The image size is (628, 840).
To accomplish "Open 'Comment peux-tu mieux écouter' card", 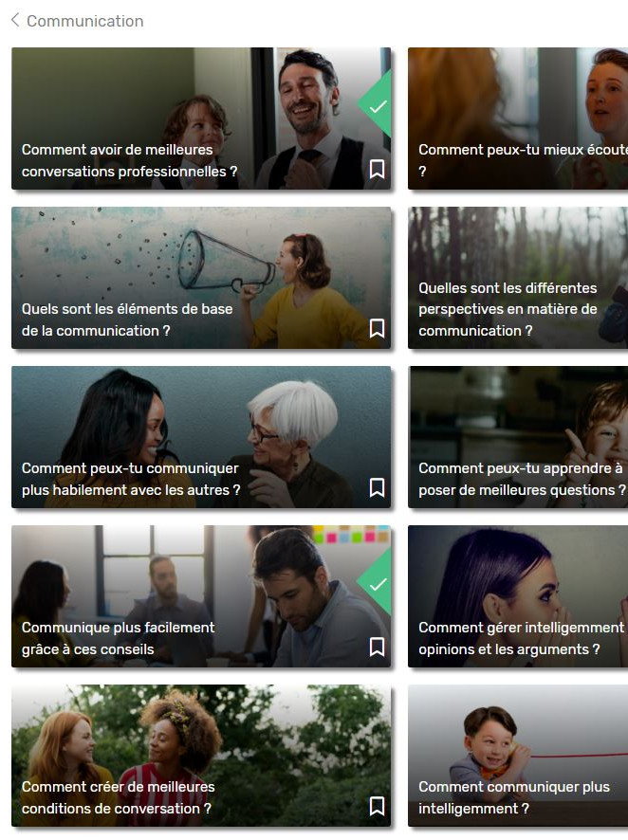I will (518, 119).
